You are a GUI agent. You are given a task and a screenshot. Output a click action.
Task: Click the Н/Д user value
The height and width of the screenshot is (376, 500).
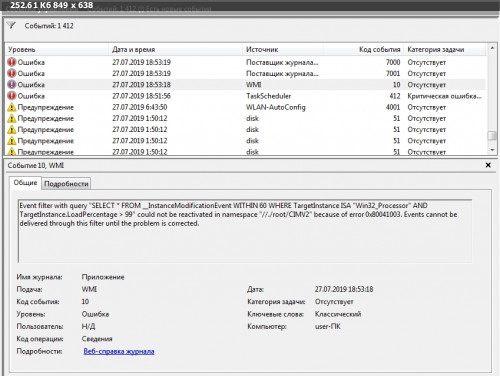[88, 326]
